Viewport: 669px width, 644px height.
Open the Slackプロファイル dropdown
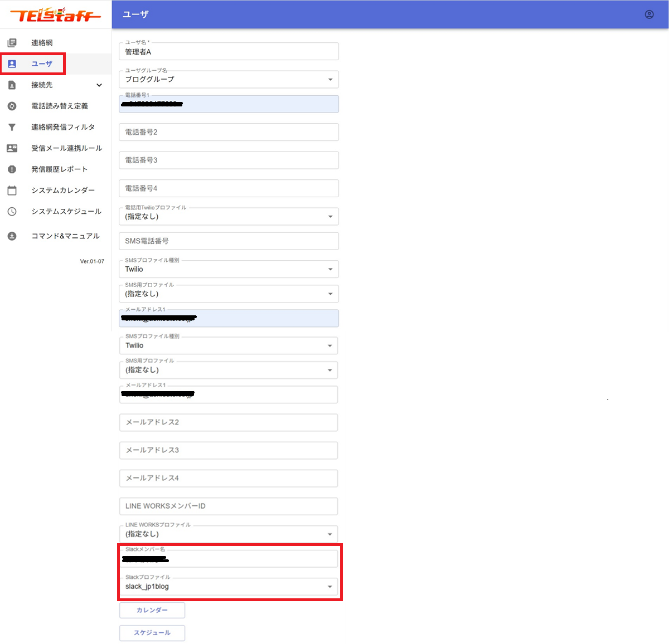pyautogui.click(x=329, y=587)
